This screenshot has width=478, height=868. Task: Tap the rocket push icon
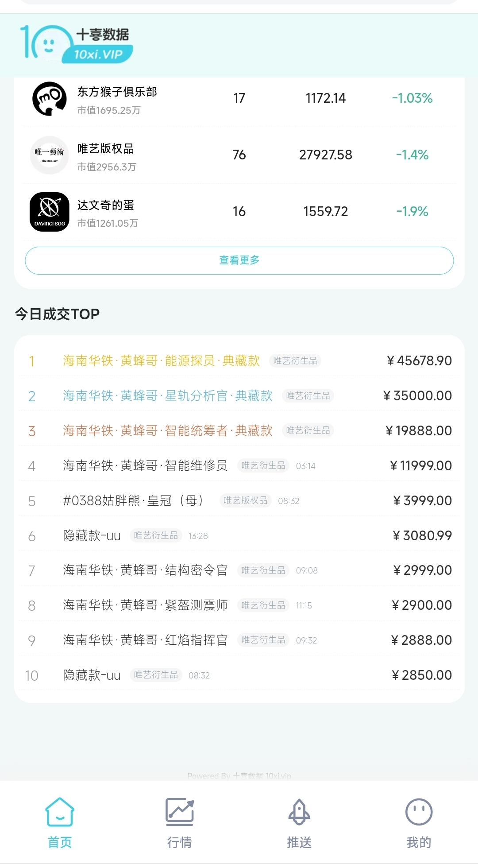(299, 812)
